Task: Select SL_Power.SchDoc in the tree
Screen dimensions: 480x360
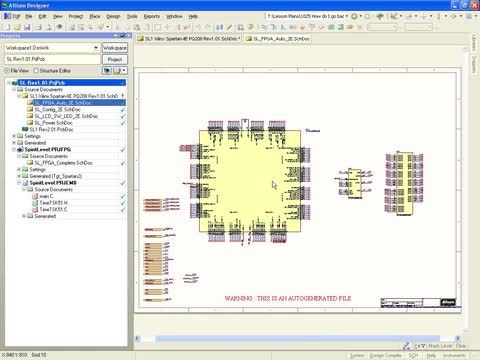Action: pyautogui.click(x=53, y=123)
